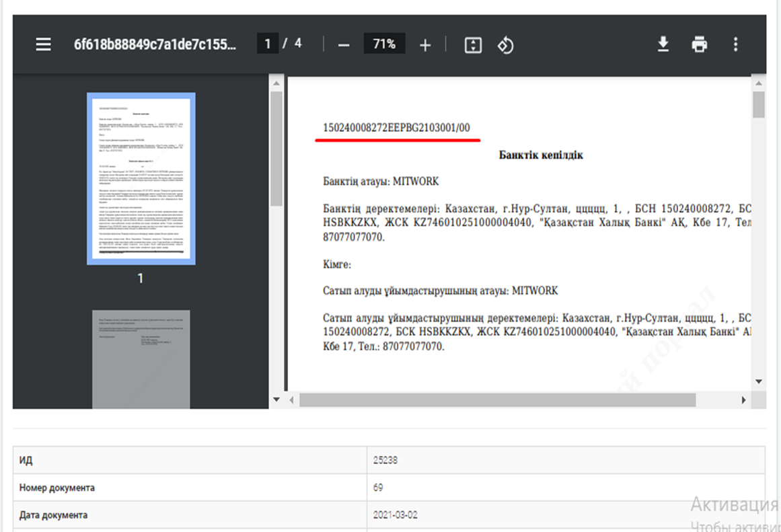Open the PDF sidebar hamburger menu
781x532 pixels.
coord(44,44)
